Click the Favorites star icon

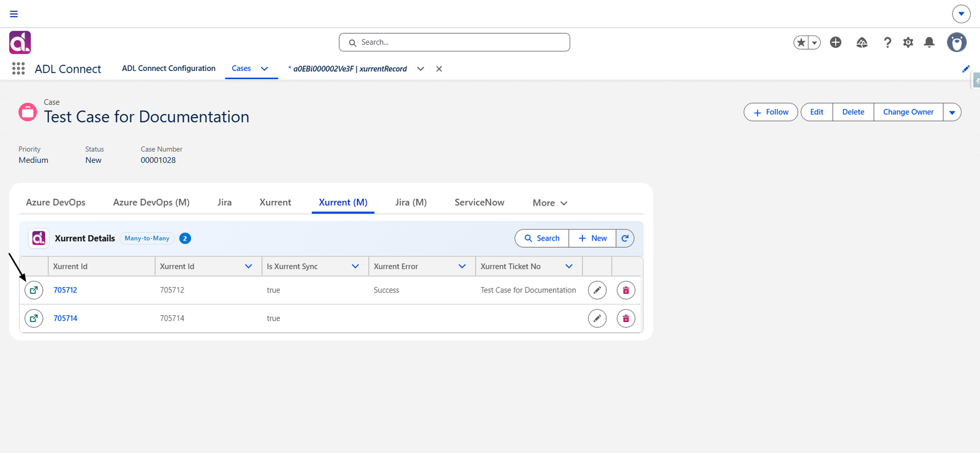tap(801, 42)
